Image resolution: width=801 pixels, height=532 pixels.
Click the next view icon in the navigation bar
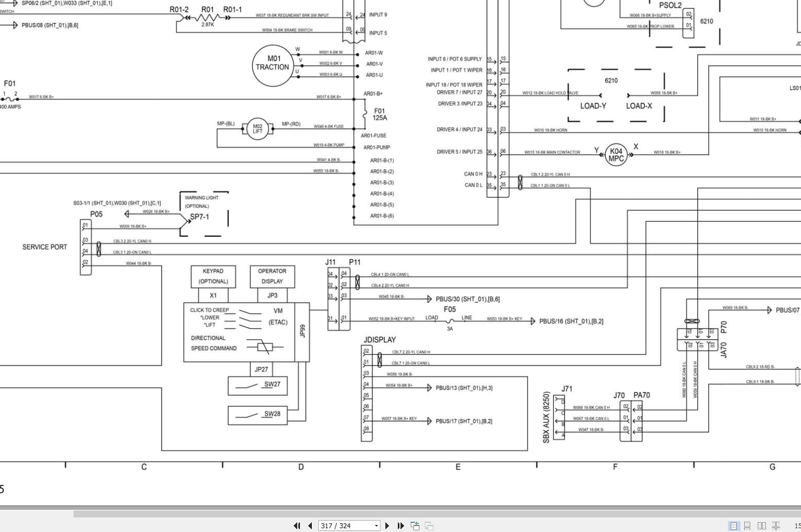pyautogui.click(x=429, y=526)
